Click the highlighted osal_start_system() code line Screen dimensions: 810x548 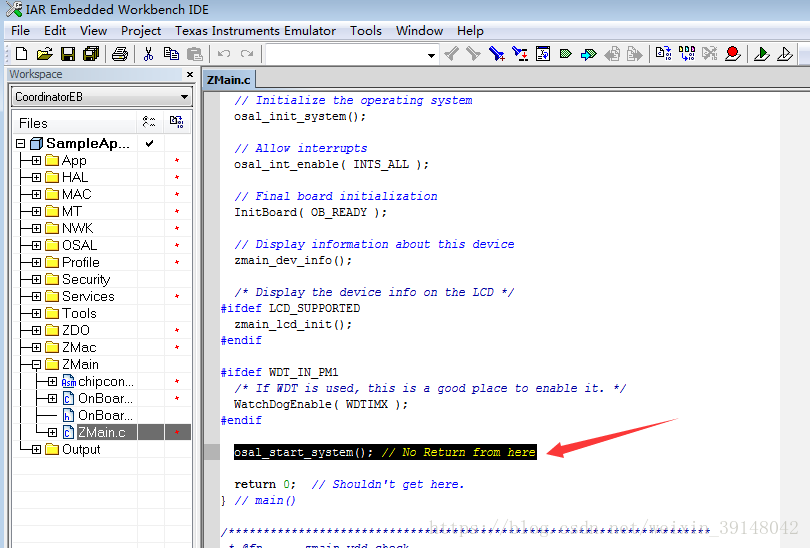pos(385,452)
